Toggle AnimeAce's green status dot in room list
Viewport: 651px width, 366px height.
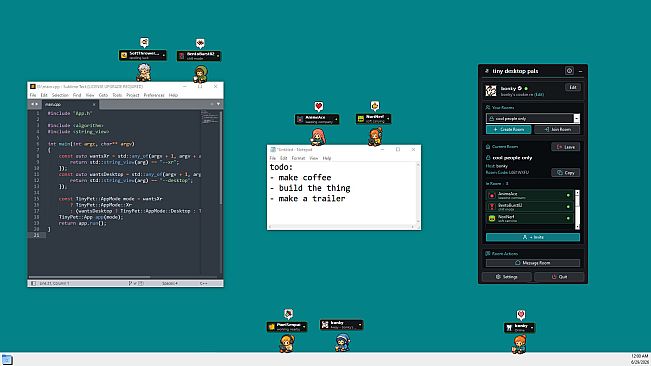[x=568, y=195]
